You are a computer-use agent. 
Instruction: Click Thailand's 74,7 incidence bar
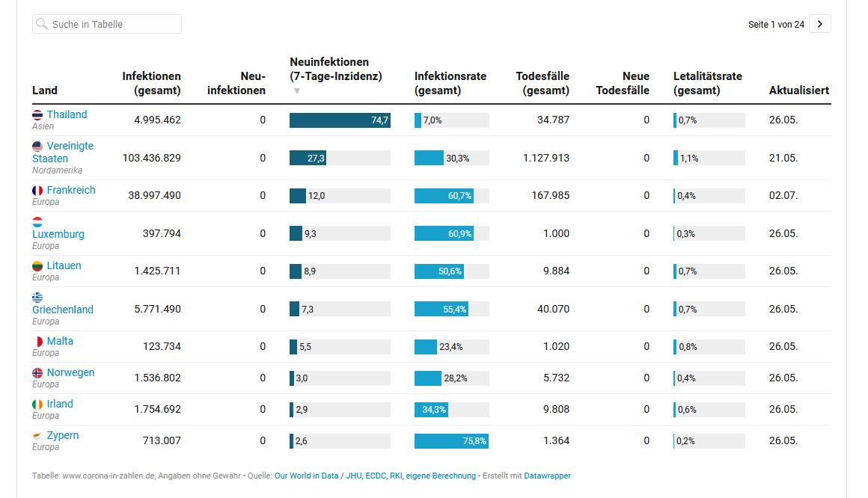coord(339,120)
